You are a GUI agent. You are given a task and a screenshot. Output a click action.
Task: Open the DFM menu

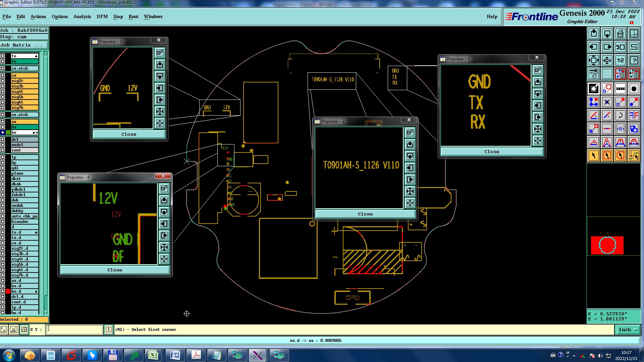tap(102, 16)
